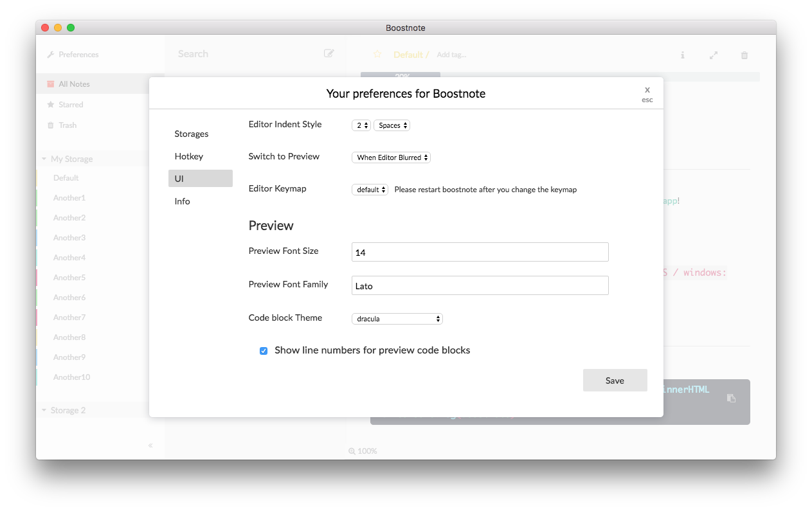Change Code block Theme from dracula
The width and height of the screenshot is (812, 511).
point(397,318)
